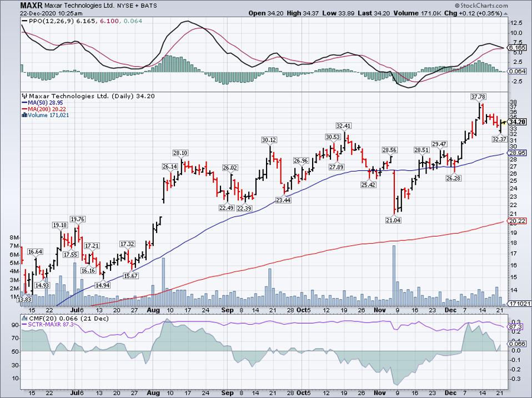This screenshot has width=532, height=398.
Task: Click the current price tag 34.20 on axis
Action: (x=518, y=122)
